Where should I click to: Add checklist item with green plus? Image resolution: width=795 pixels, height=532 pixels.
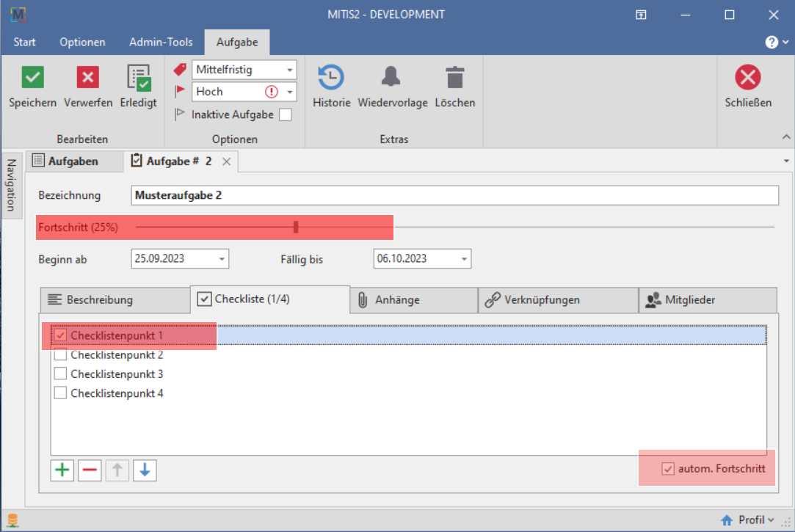tap(62, 470)
